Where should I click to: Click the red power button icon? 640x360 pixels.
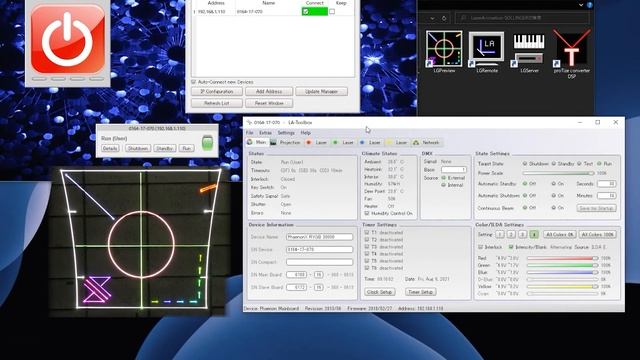click(x=68, y=38)
